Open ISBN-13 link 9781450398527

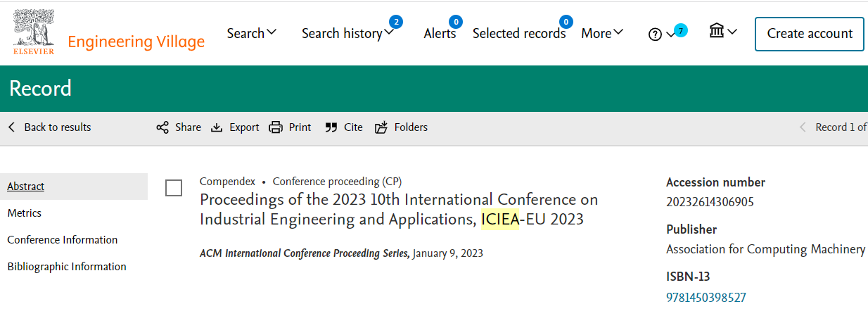point(706,298)
